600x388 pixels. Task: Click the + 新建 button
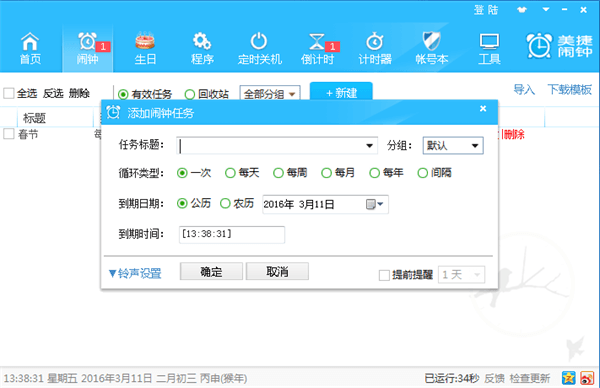tap(341, 92)
